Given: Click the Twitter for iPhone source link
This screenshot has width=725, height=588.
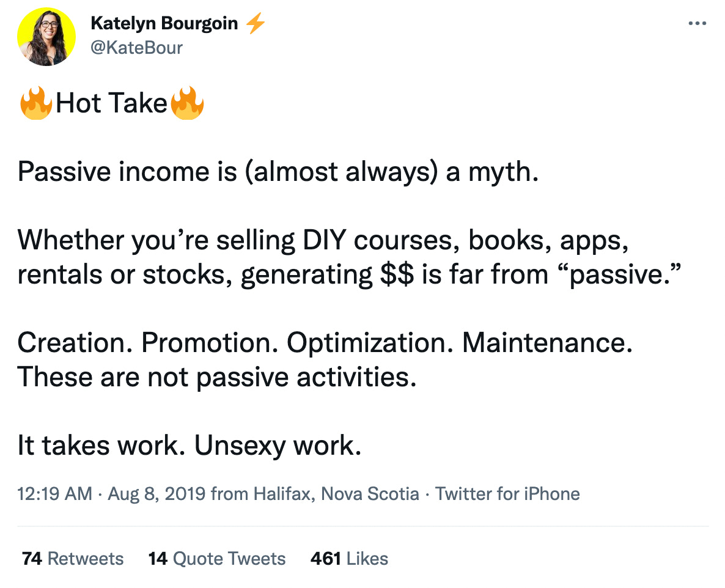Looking at the screenshot, I should click(x=507, y=493).
